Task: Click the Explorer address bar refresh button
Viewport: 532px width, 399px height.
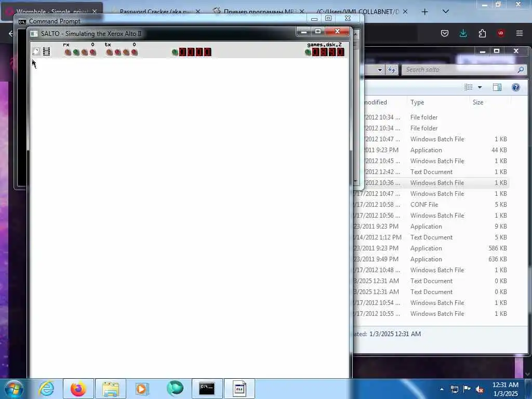Action: pyautogui.click(x=392, y=70)
